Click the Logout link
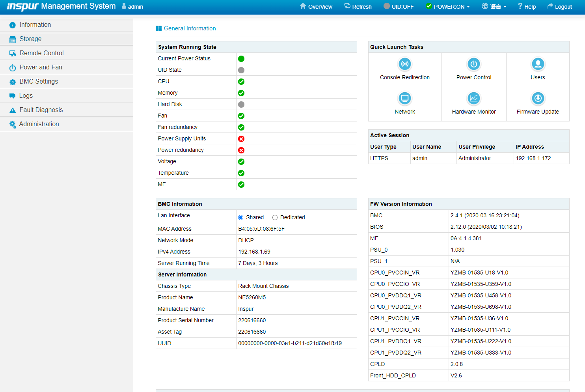Viewport: 585px width, 392px height. 559,7
